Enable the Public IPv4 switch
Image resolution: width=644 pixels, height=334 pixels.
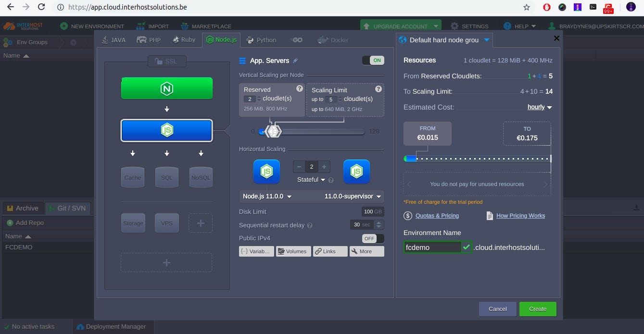click(x=373, y=238)
